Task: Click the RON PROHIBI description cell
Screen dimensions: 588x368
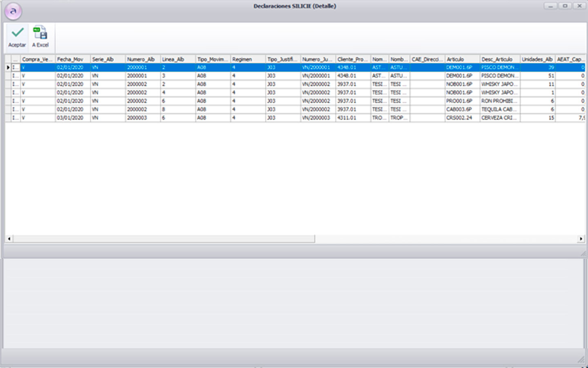Action: 499,101
